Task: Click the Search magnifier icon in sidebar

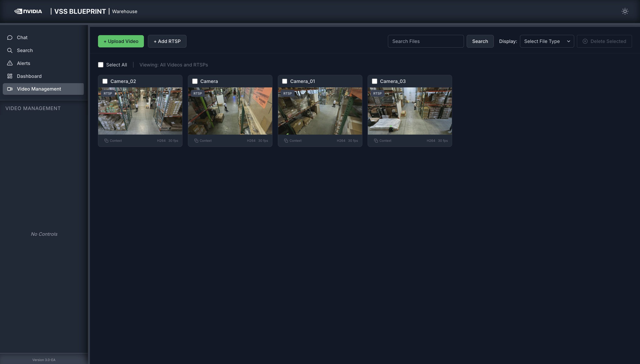Action: (10, 50)
